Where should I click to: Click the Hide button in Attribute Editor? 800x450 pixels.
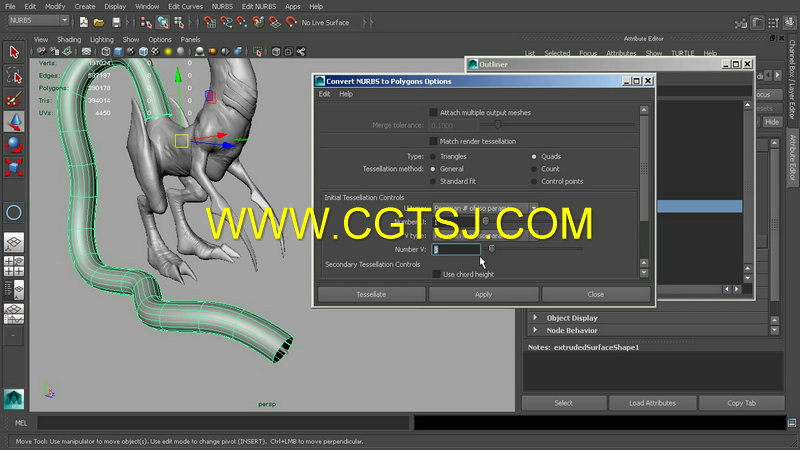(x=771, y=122)
